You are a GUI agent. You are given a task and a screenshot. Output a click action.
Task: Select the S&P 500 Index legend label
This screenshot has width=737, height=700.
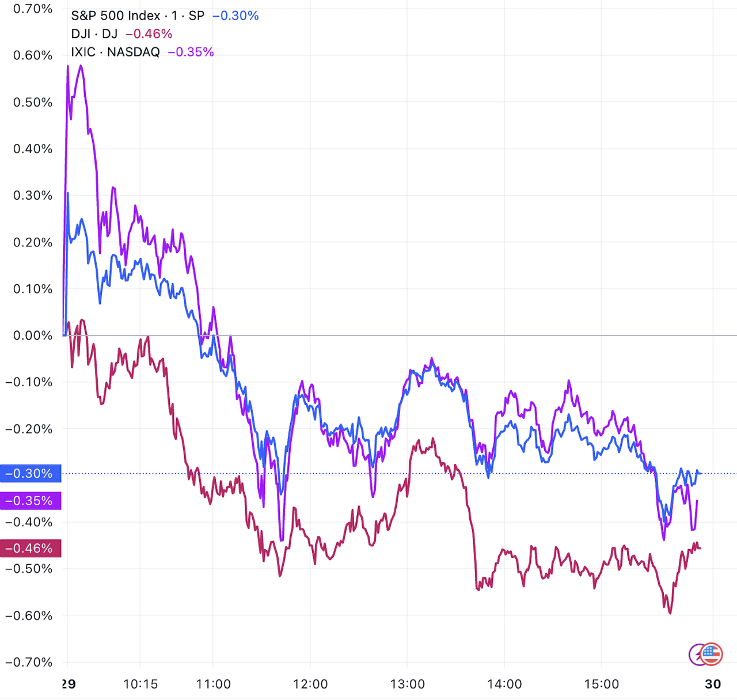pos(138,16)
